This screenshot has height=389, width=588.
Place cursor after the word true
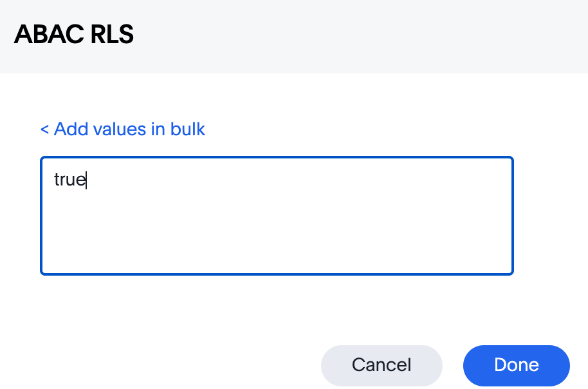[x=86, y=179]
